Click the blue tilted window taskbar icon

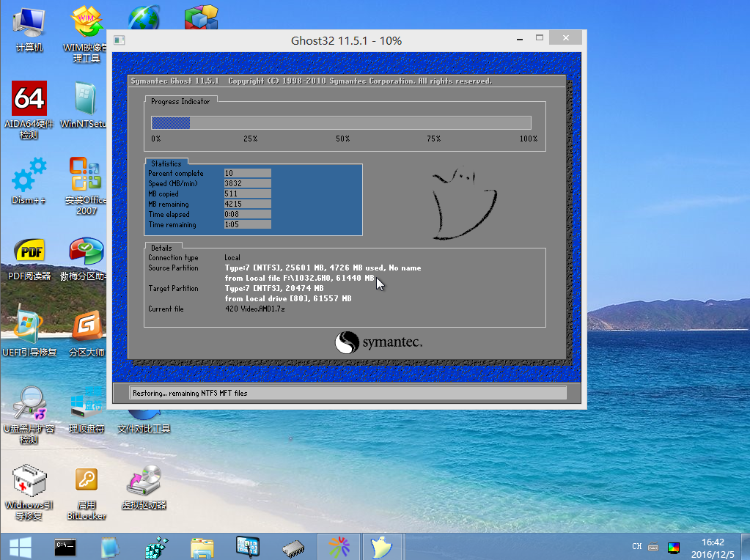110,548
